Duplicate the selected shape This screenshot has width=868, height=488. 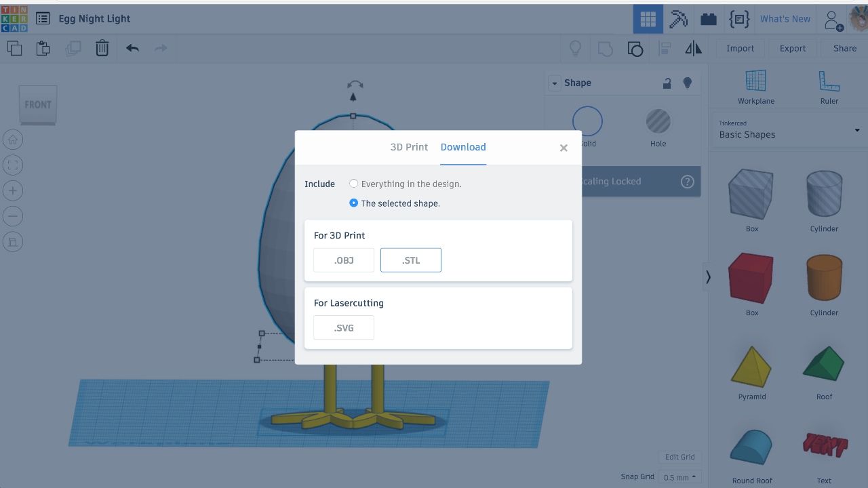click(73, 48)
